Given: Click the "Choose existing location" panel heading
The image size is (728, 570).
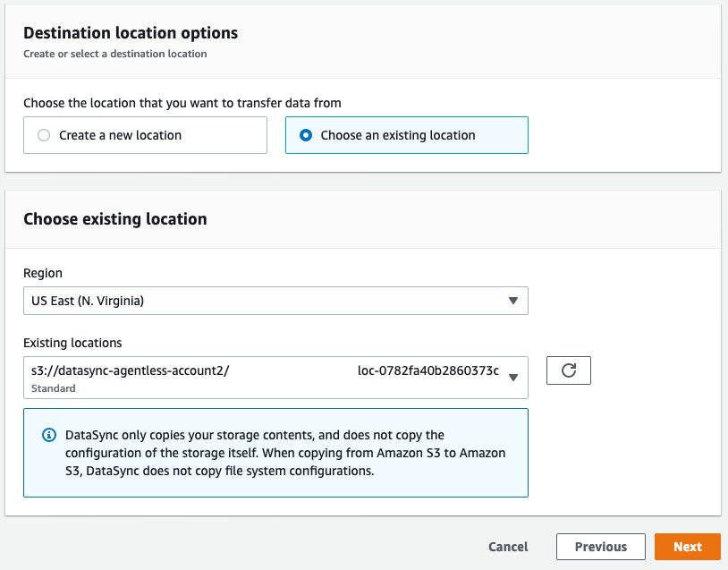Looking at the screenshot, I should 114,218.
